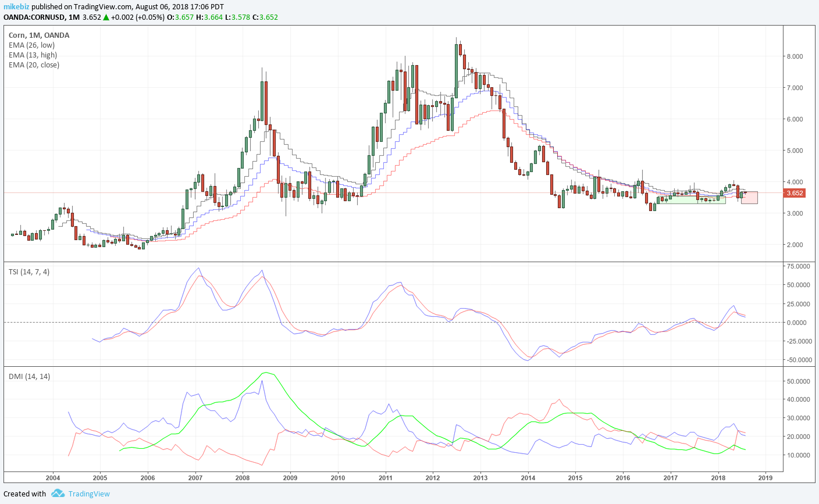Select the 3.652 current price label
The width and height of the screenshot is (819, 504).
point(795,193)
